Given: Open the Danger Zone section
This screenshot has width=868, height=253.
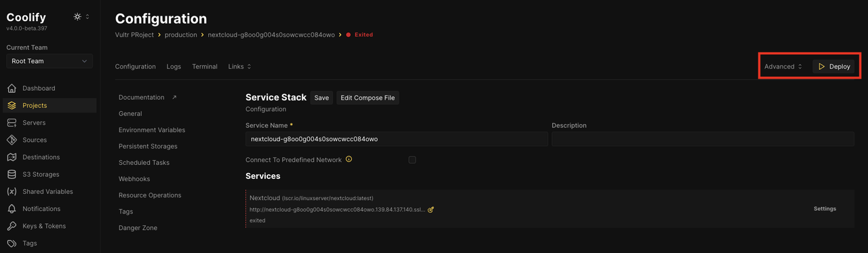Looking at the screenshot, I should (x=138, y=228).
